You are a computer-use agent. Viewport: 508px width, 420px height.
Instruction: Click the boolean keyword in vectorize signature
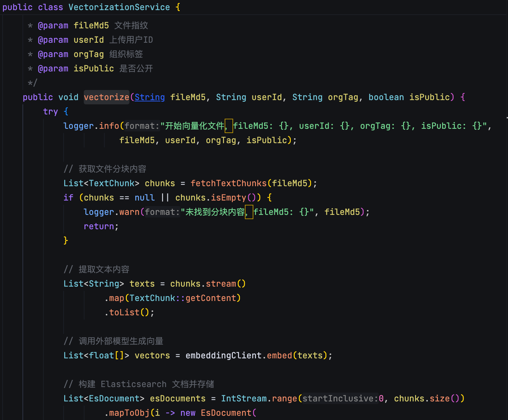[x=386, y=97]
